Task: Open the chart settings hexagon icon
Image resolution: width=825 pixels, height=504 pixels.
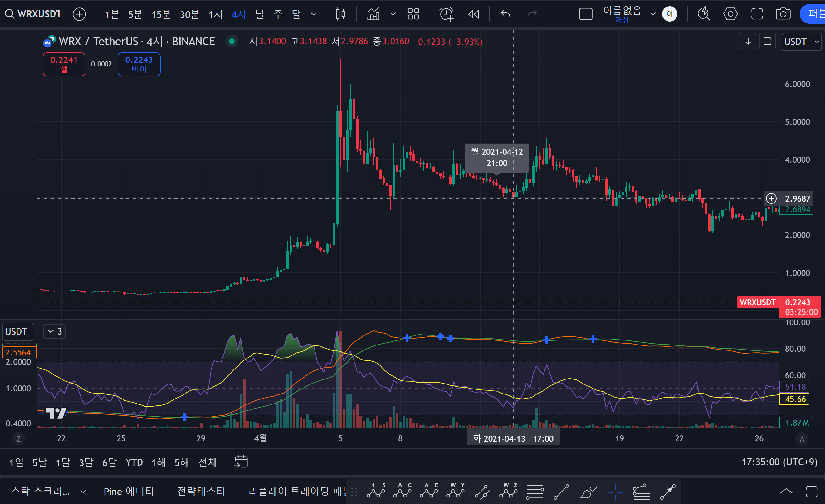Action: 730,14
